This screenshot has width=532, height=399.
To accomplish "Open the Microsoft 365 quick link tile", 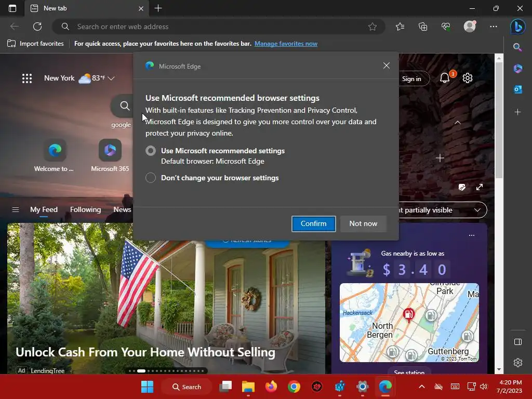I will [x=110, y=155].
